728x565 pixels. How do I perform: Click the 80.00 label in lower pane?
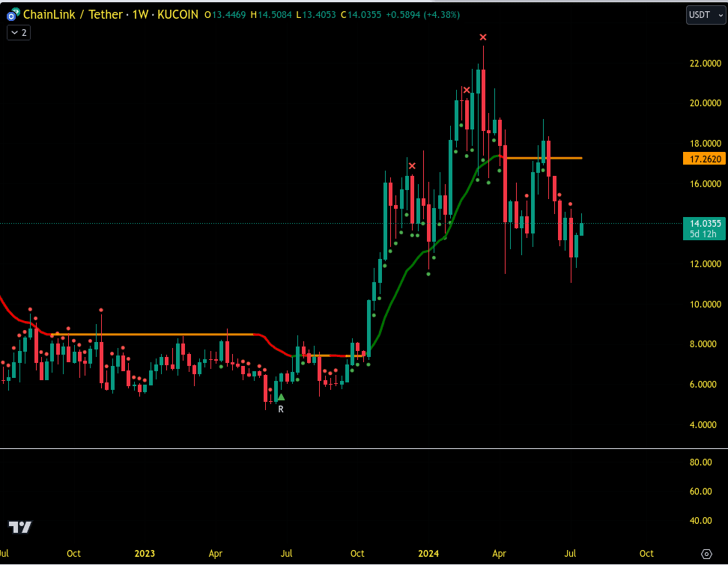click(700, 462)
